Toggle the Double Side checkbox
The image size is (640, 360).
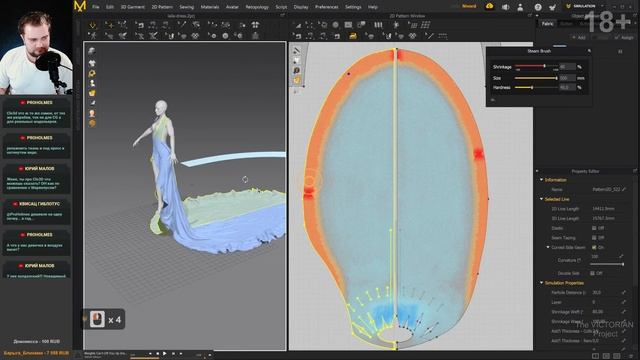click(592, 273)
